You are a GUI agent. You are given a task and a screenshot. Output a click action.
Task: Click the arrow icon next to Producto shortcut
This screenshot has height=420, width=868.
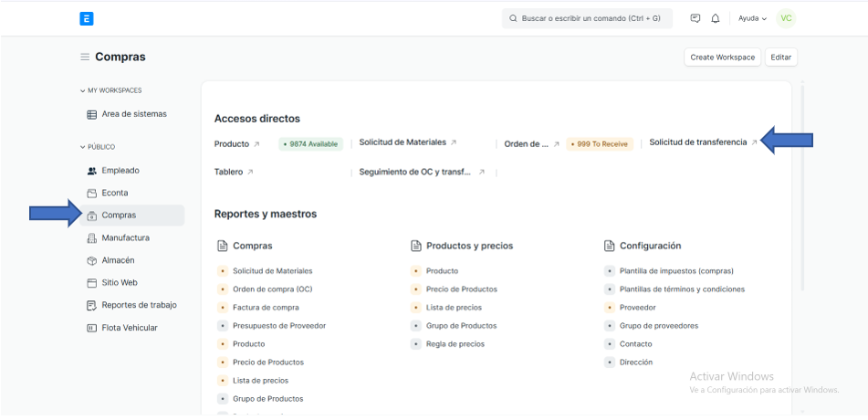pos(256,144)
